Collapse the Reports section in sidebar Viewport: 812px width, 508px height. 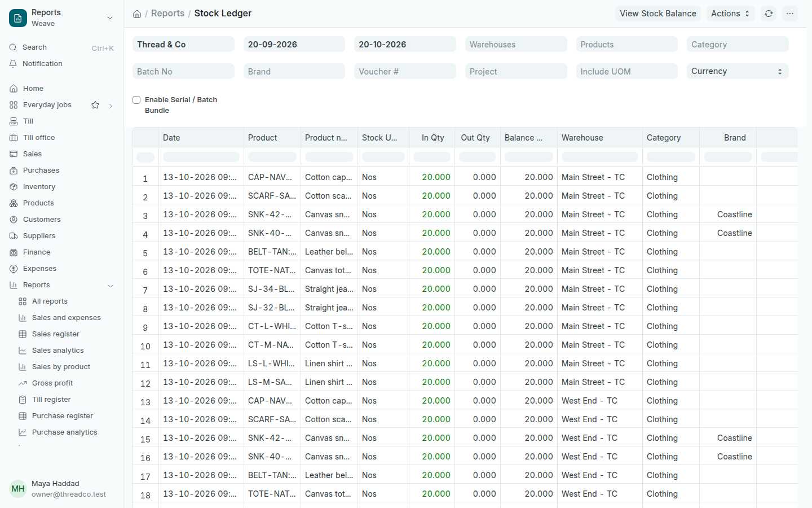pos(111,286)
